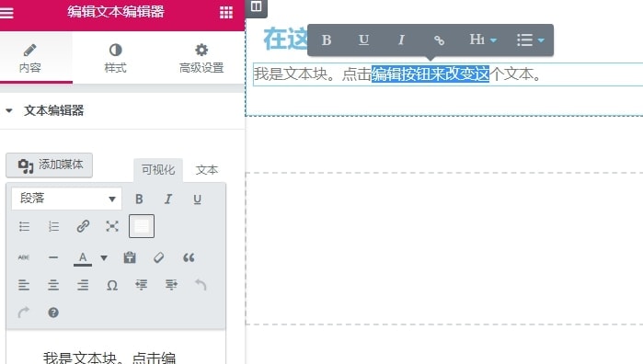
Task: Open the 段落 format dropdown
Action: [x=66, y=199]
